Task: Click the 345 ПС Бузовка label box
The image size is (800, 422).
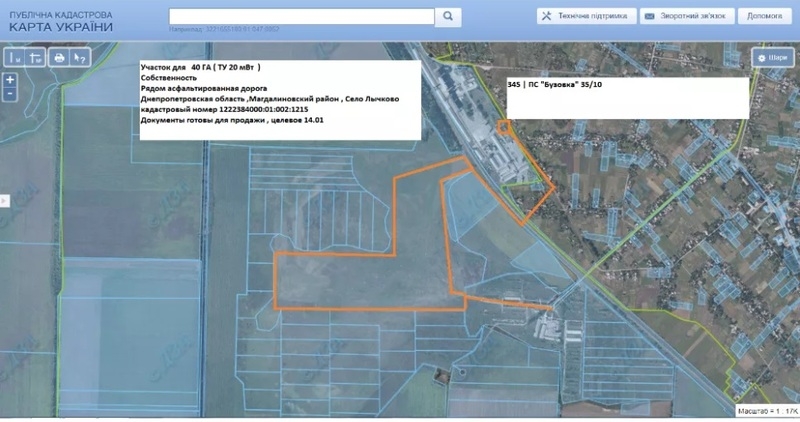Action: (x=627, y=98)
